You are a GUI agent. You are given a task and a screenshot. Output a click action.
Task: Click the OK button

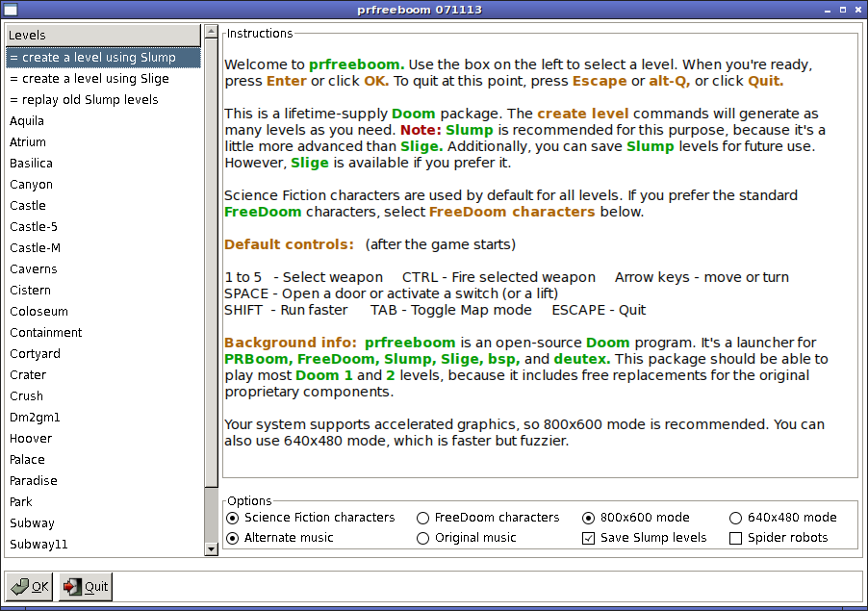(x=29, y=587)
